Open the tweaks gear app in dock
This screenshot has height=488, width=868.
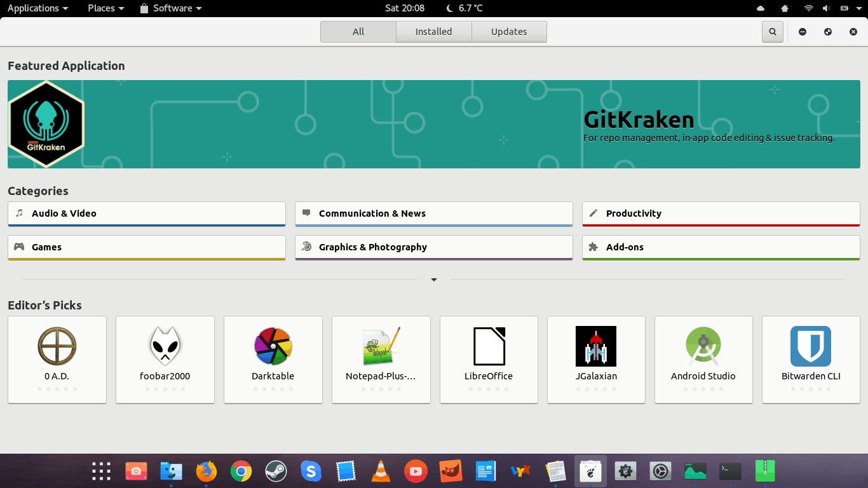(625, 471)
